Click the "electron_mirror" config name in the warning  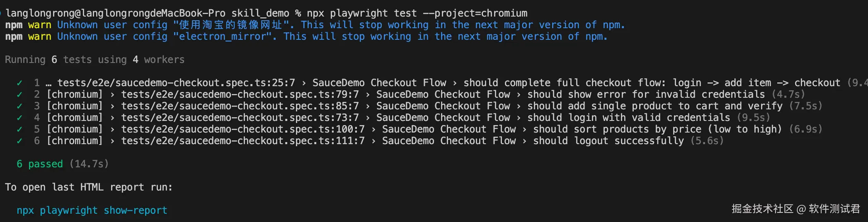click(x=225, y=36)
